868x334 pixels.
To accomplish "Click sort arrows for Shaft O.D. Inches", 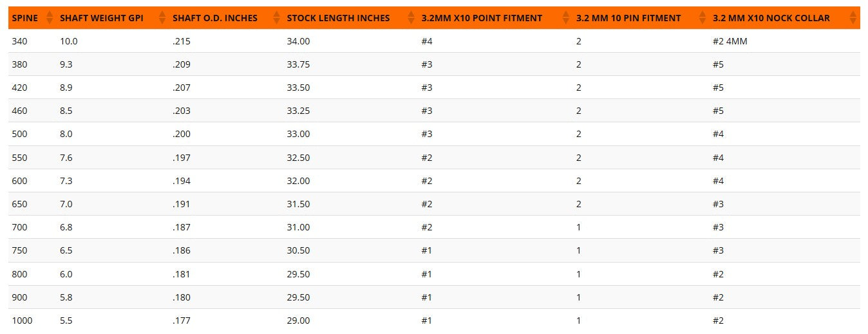I will 277,18.
